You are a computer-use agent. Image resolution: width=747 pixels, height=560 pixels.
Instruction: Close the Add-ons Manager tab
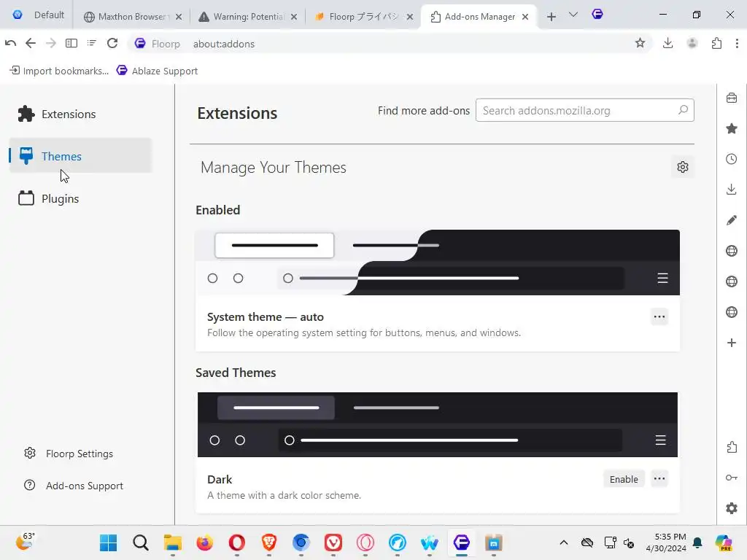tap(525, 17)
